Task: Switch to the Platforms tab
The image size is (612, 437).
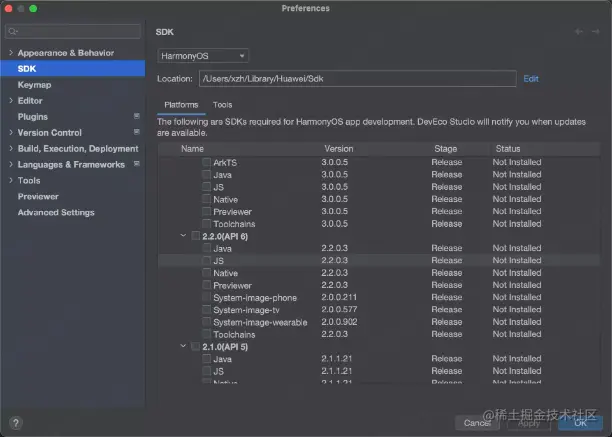Action: (181, 105)
